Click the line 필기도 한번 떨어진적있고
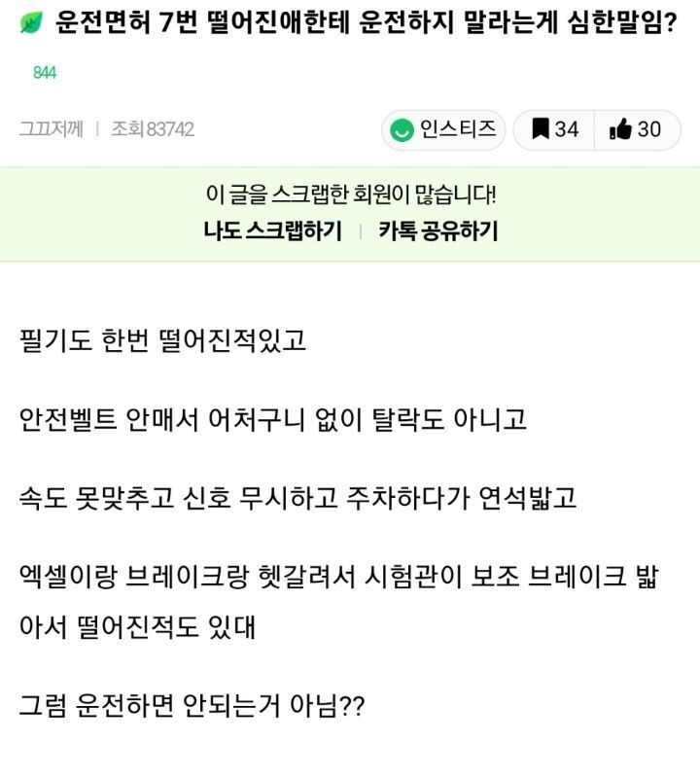700x778 pixels. point(162,341)
